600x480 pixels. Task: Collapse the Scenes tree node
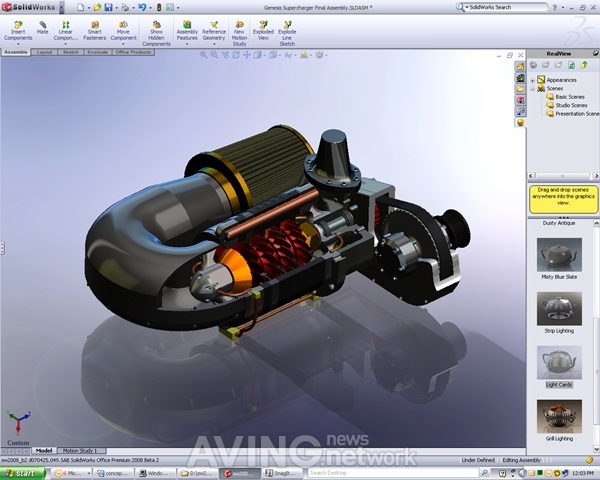[532, 89]
